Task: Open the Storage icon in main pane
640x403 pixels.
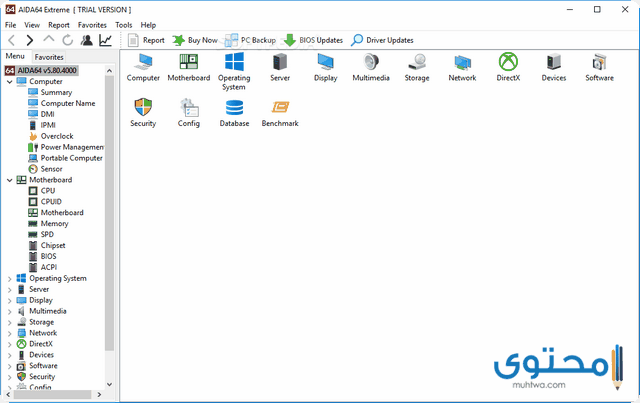Action: [417, 67]
